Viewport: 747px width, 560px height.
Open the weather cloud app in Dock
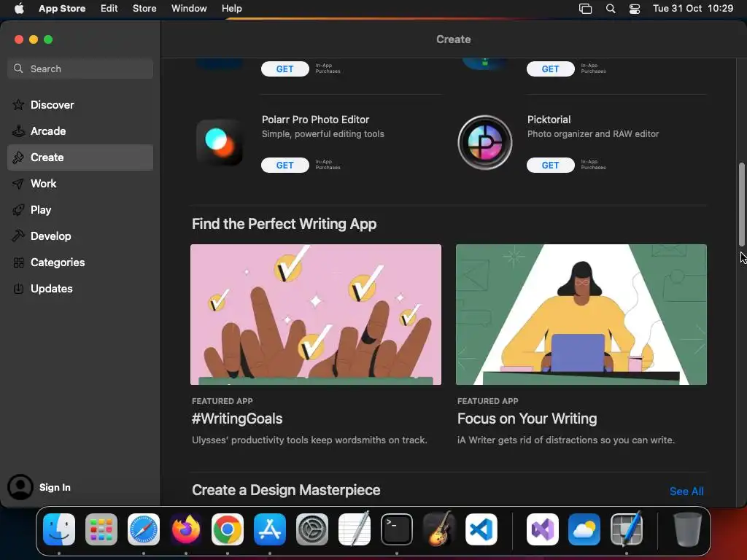pos(584,529)
